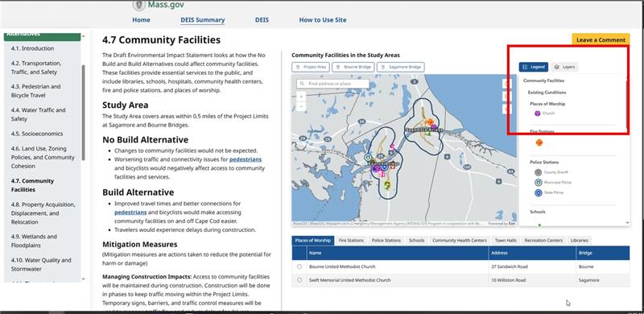
Task: Open 4.4. Water Traffic and Safety
Action: [x=38, y=114]
